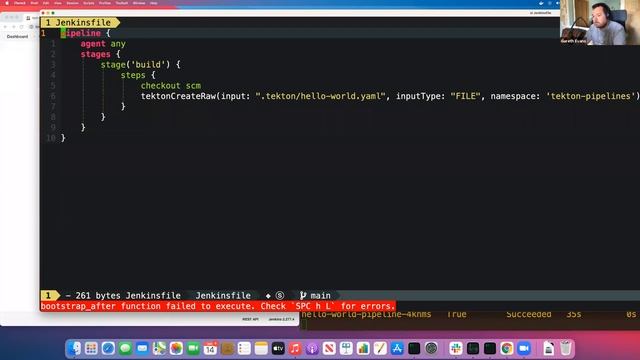Click the '35s' duration in background terminal
The width and height of the screenshot is (640, 360).
pos(574,314)
